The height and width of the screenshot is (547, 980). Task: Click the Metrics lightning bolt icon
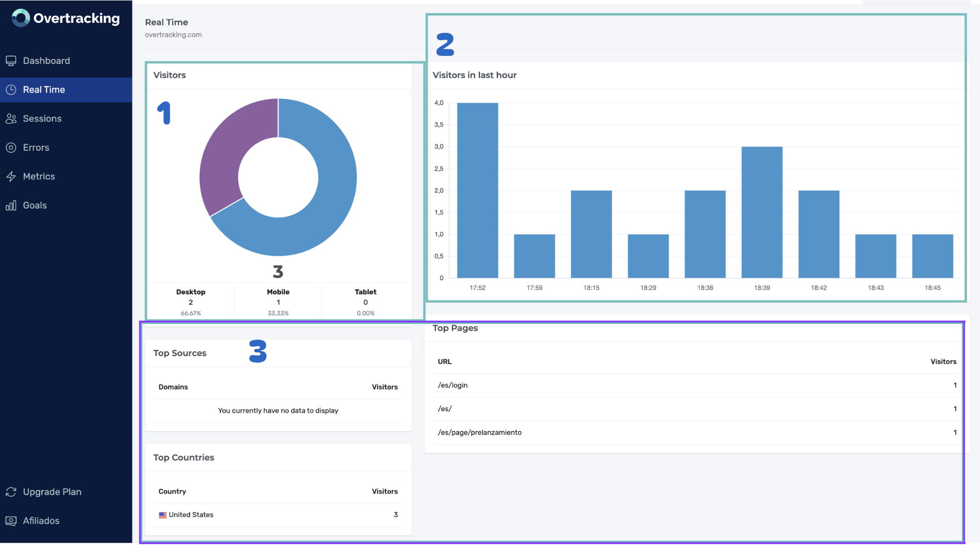(x=11, y=176)
